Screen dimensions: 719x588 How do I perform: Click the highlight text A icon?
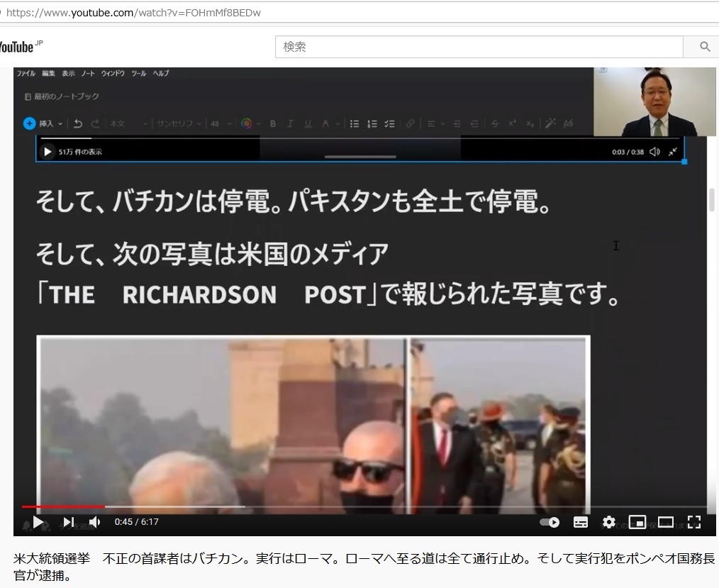(325, 123)
